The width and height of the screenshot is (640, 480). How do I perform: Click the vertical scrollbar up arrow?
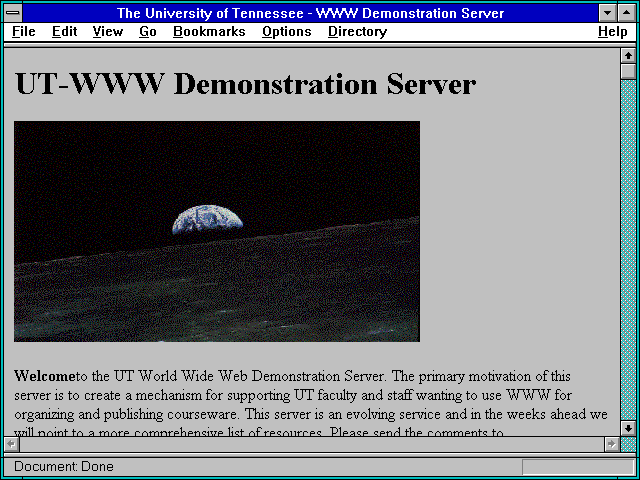(x=628, y=56)
